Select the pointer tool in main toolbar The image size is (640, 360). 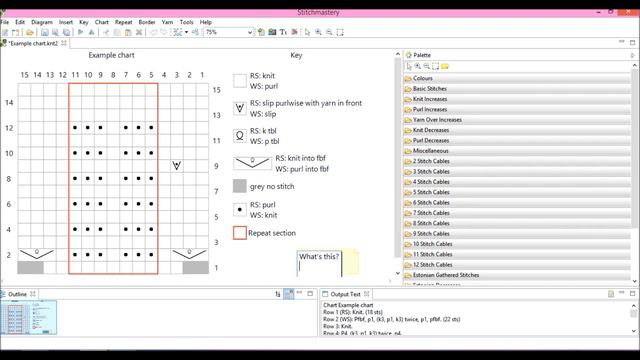tap(307, 32)
